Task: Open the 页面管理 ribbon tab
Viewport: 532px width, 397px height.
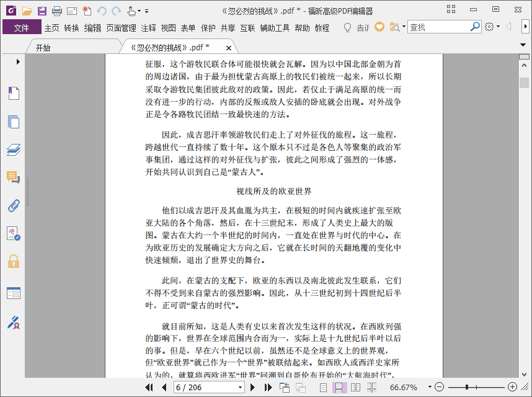Action: (x=121, y=28)
